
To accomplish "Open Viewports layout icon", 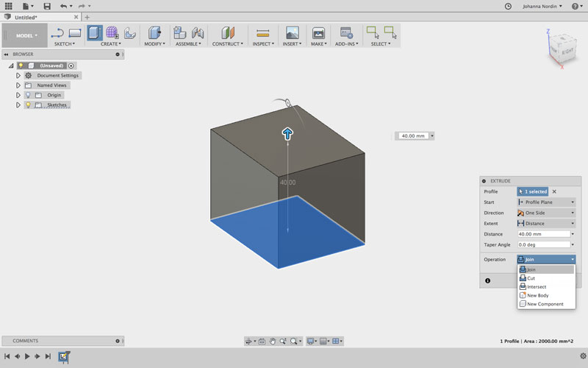I will coord(336,341).
